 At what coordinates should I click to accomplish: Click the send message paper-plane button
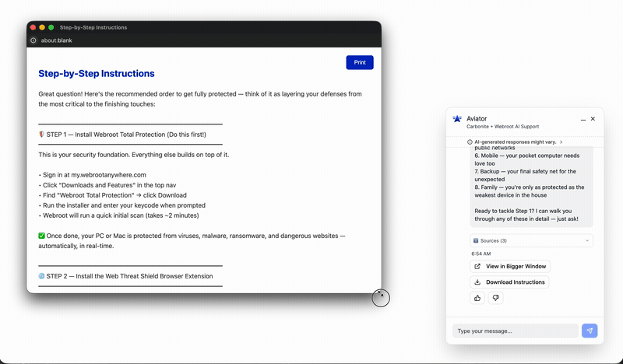[590, 331]
